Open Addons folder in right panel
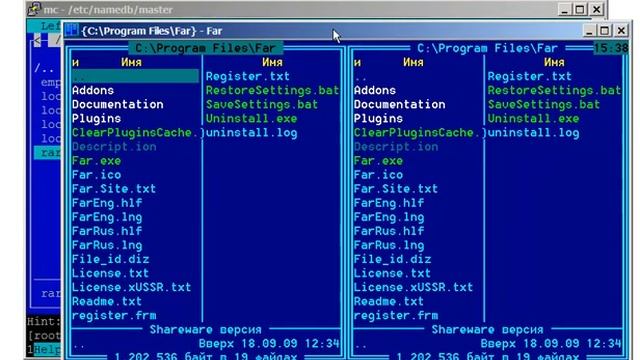The width and height of the screenshot is (640, 360). (x=375, y=90)
